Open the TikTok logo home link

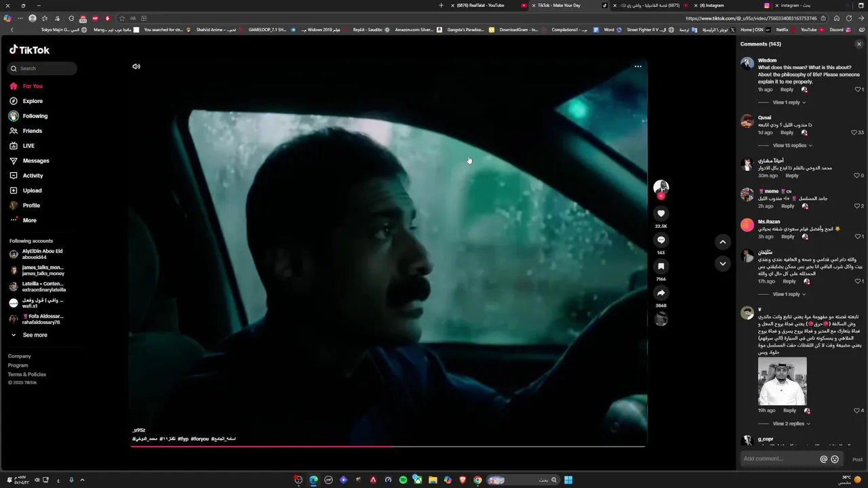coord(29,49)
